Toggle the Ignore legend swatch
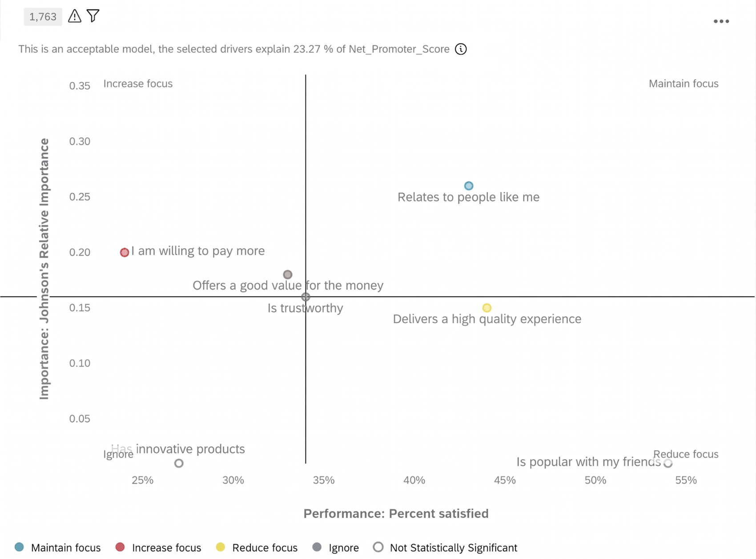This screenshot has width=756, height=559. click(x=317, y=547)
